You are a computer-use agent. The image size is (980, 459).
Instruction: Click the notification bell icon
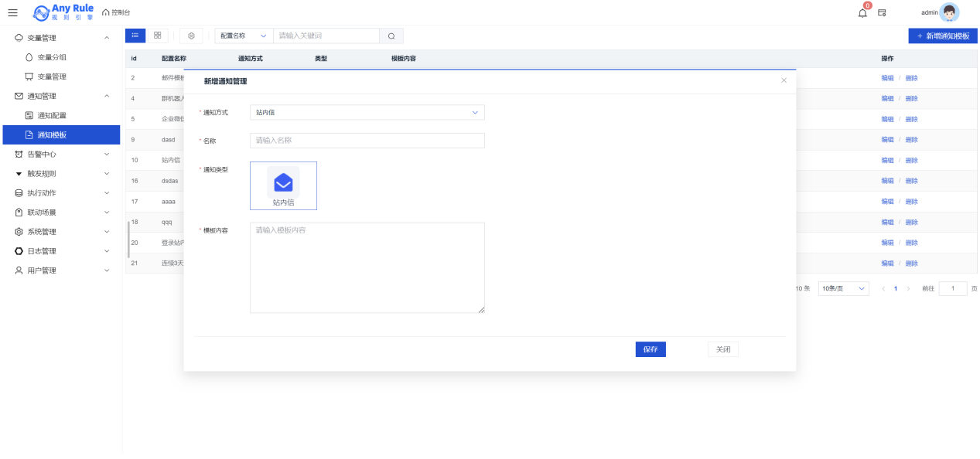pos(862,12)
